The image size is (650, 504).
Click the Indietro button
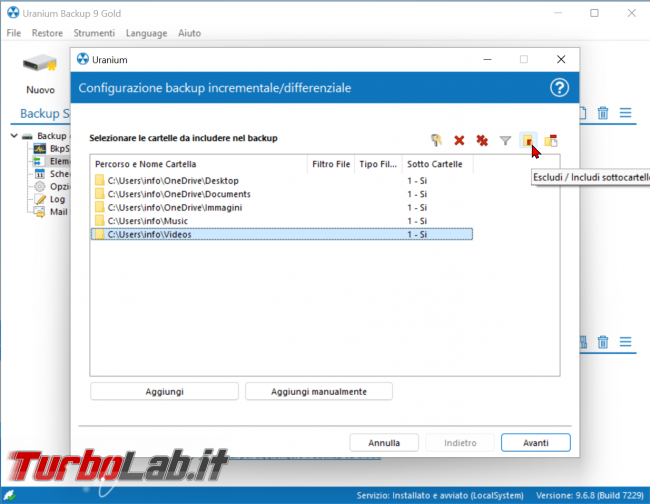click(460, 443)
